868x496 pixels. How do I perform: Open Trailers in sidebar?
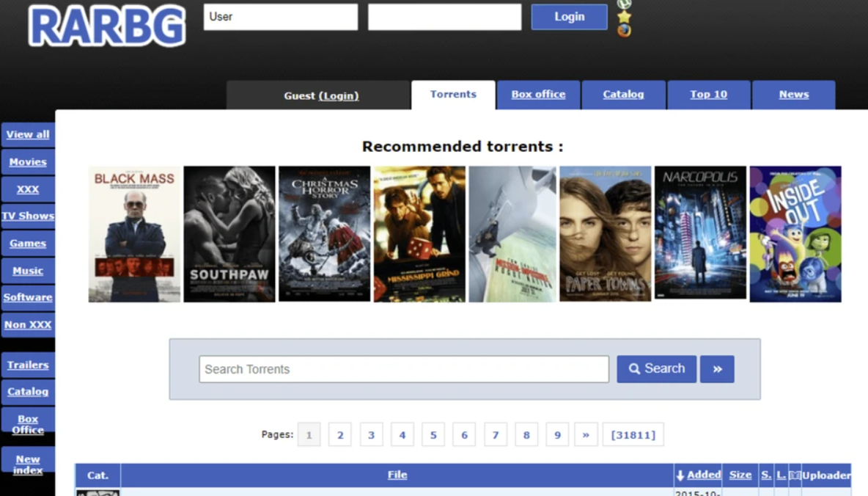pyautogui.click(x=28, y=365)
